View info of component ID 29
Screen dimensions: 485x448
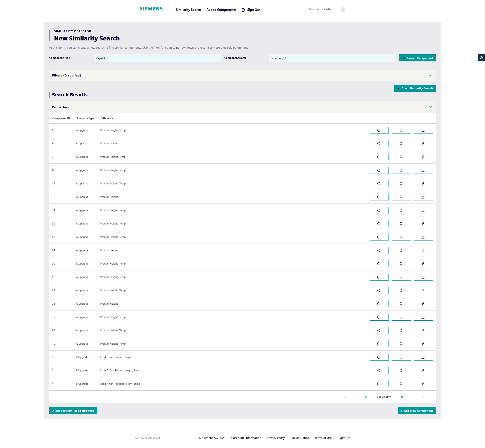[x=379, y=183]
